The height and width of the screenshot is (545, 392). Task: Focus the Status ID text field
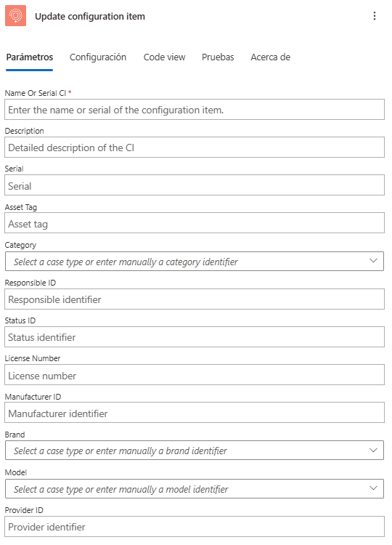click(195, 336)
